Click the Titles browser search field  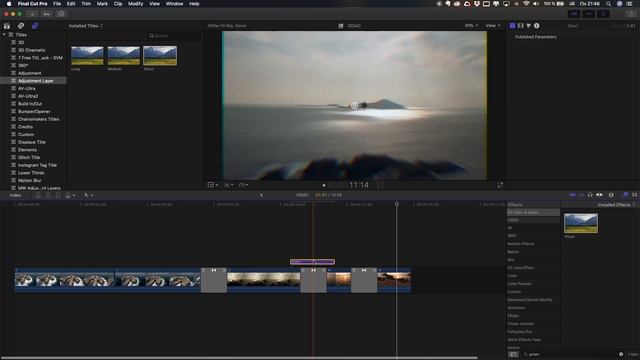(174, 36)
